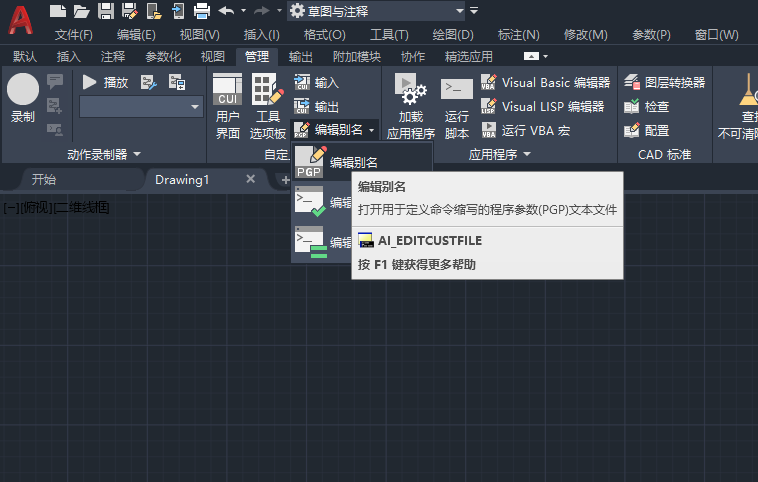This screenshot has height=482, width=758.
Task: Switch to the Default (默认) ribbon tab
Action: [x=25, y=57]
